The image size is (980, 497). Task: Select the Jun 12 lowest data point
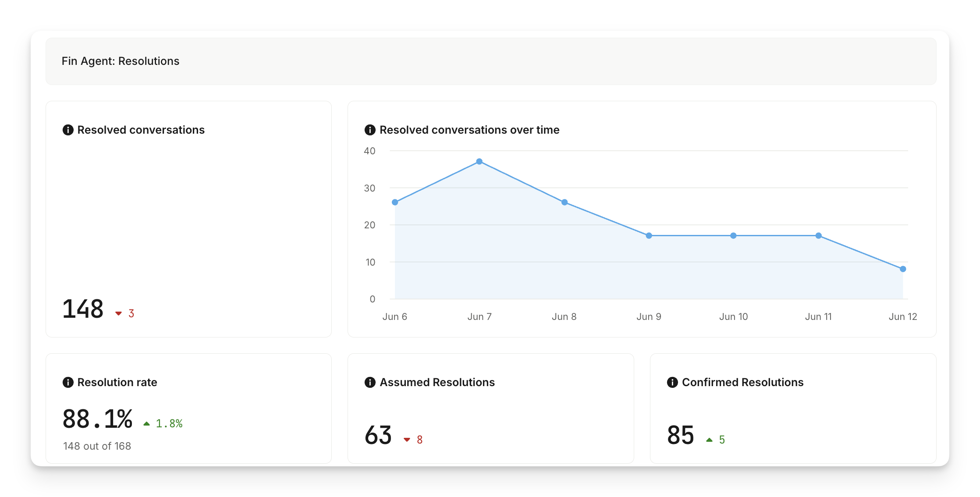903,269
